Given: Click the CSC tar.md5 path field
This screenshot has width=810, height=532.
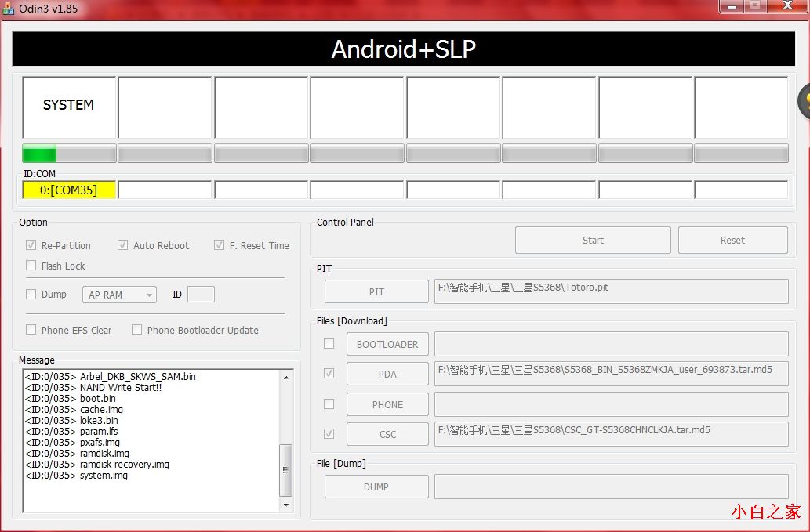Looking at the screenshot, I should pyautogui.click(x=612, y=435).
